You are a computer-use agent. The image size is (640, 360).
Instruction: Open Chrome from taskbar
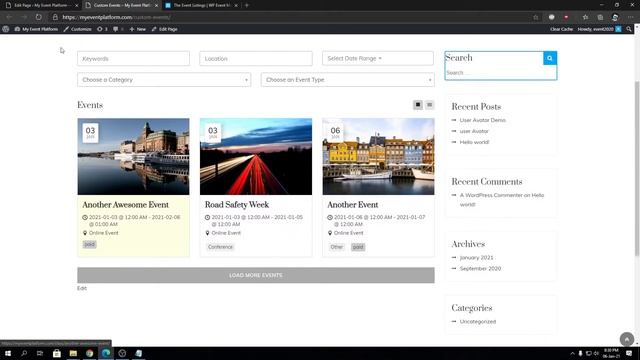tap(89, 353)
